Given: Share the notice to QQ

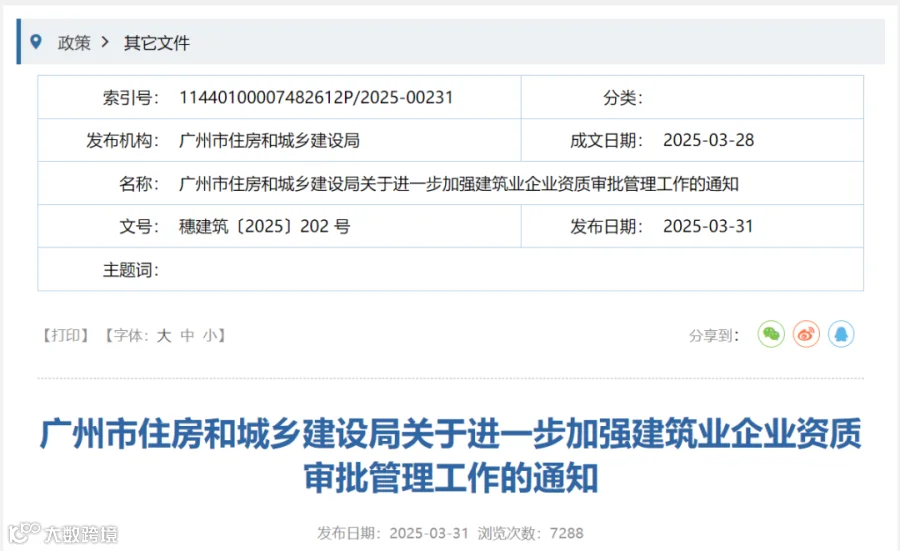Looking at the screenshot, I should [x=841, y=334].
